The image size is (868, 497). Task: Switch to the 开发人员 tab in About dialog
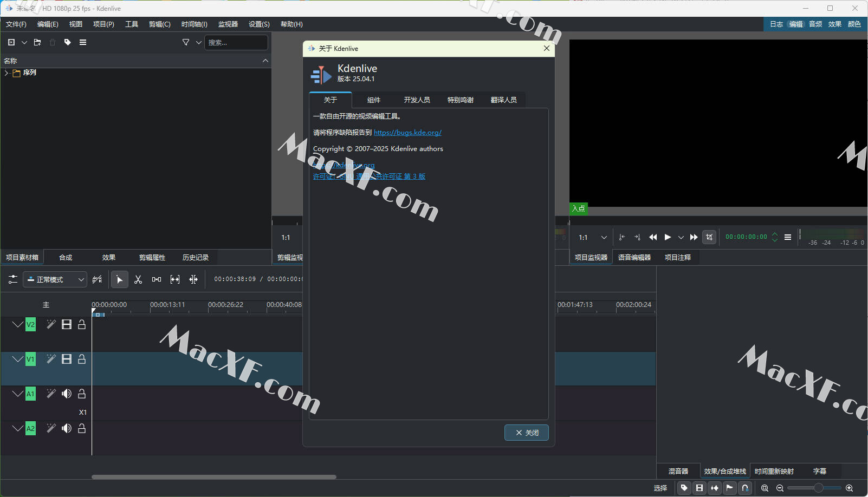(x=417, y=100)
